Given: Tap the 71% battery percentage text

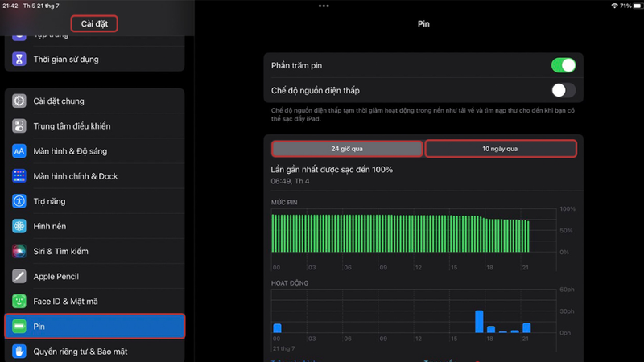Looking at the screenshot, I should (x=625, y=6).
